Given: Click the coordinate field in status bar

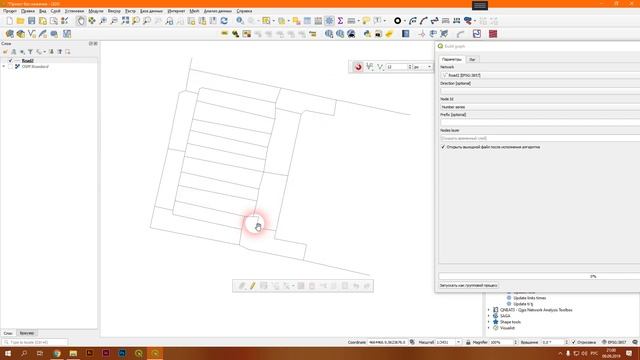Looking at the screenshot, I should [x=387, y=342].
